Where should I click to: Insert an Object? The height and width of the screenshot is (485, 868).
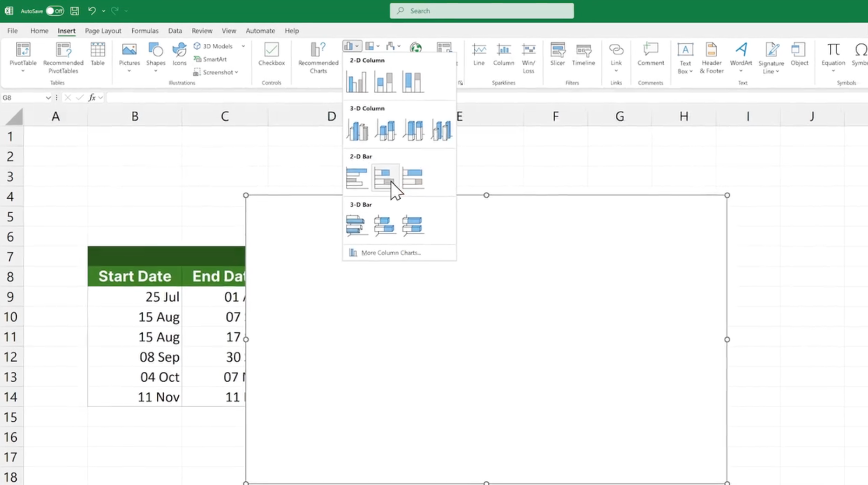(799, 54)
